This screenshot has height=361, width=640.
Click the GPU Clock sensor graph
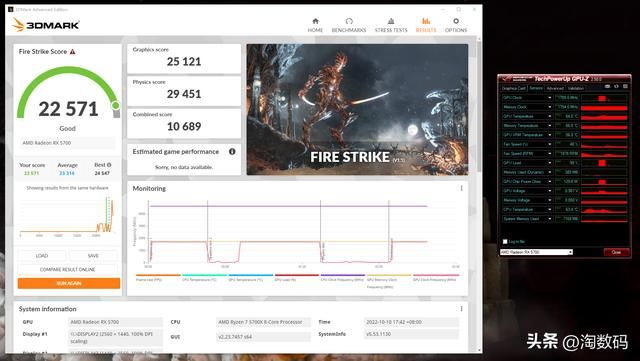[604, 98]
